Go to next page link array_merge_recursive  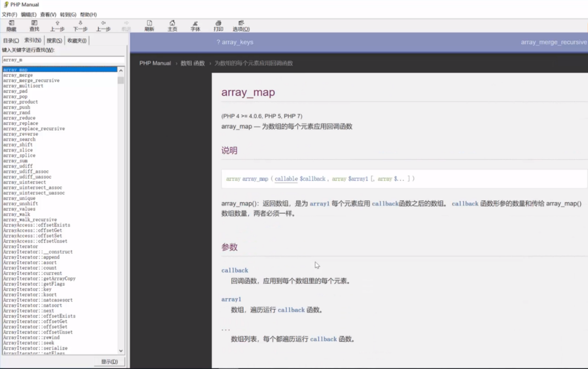pos(554,42)
